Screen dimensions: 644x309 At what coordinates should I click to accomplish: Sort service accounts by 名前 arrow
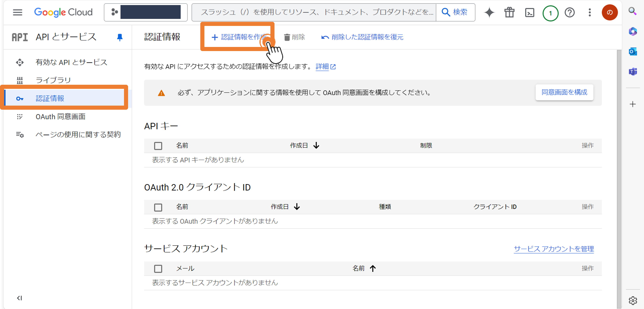click(x=373, y=268)
